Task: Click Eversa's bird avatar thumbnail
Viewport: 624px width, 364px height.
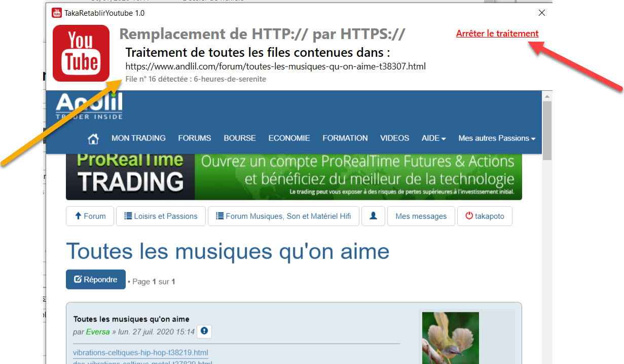Action: (x=451, y=338)
